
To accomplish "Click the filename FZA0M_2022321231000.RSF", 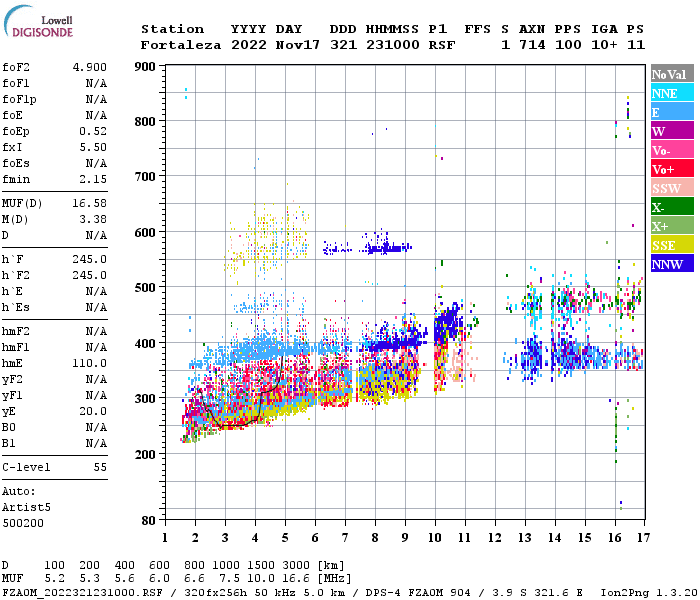I will (82, 593).
